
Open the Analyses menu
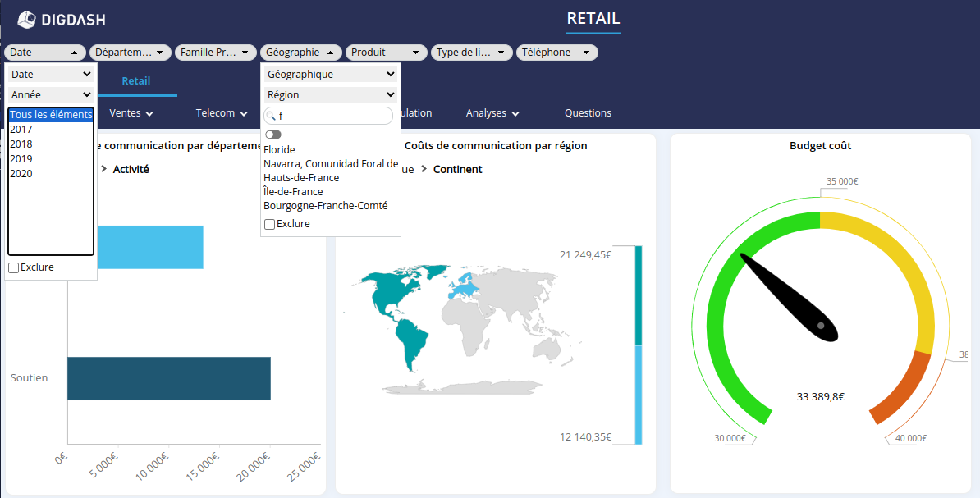point(492,113)
